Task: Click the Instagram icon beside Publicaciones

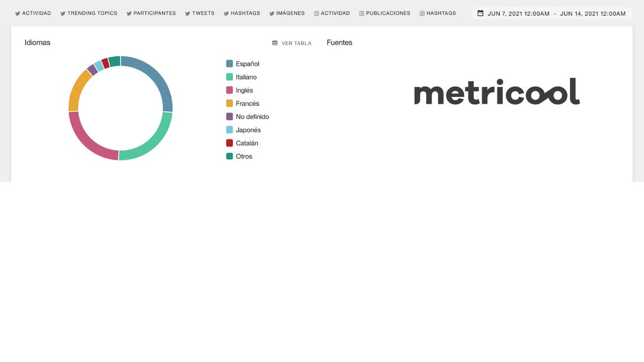Action: pos(362,13)
